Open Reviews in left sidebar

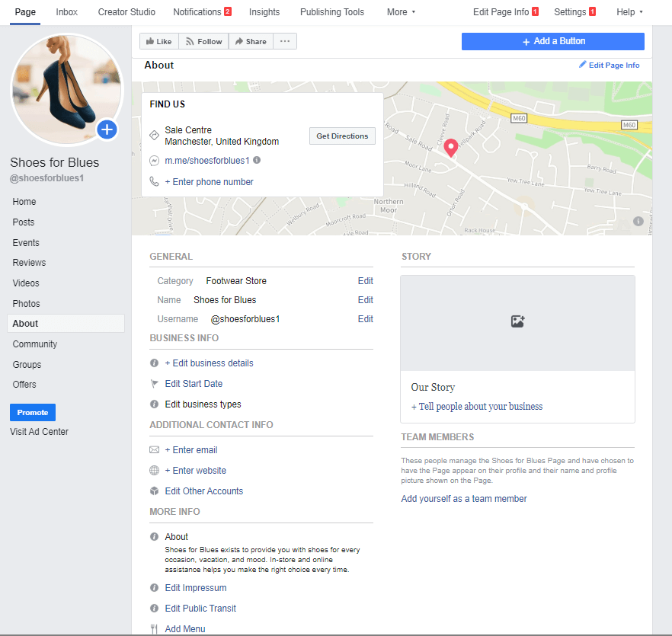pyautogui.click(x=29, y=262)
